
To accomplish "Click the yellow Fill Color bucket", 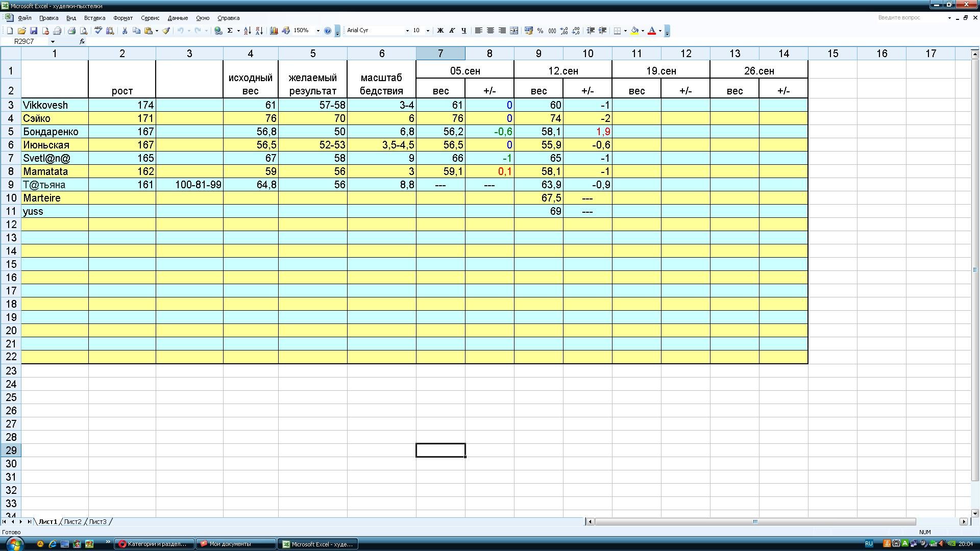I will tap(634, 31).
